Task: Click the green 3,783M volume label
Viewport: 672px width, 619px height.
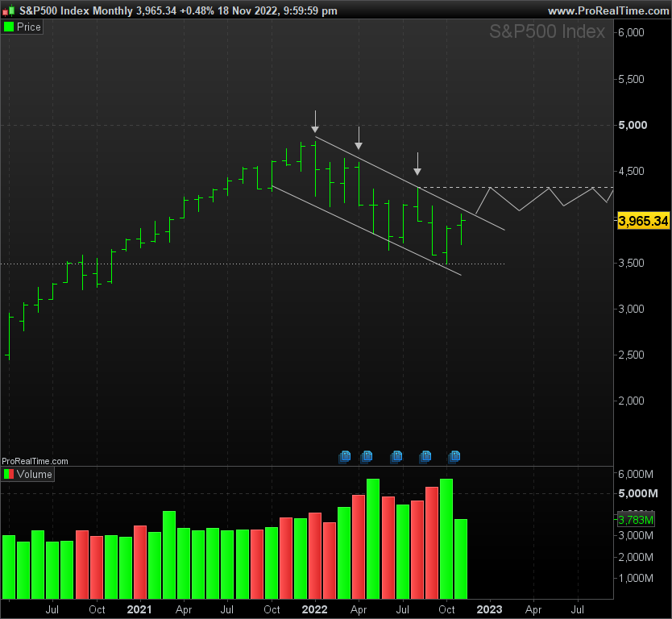Action: coord(636,520)
